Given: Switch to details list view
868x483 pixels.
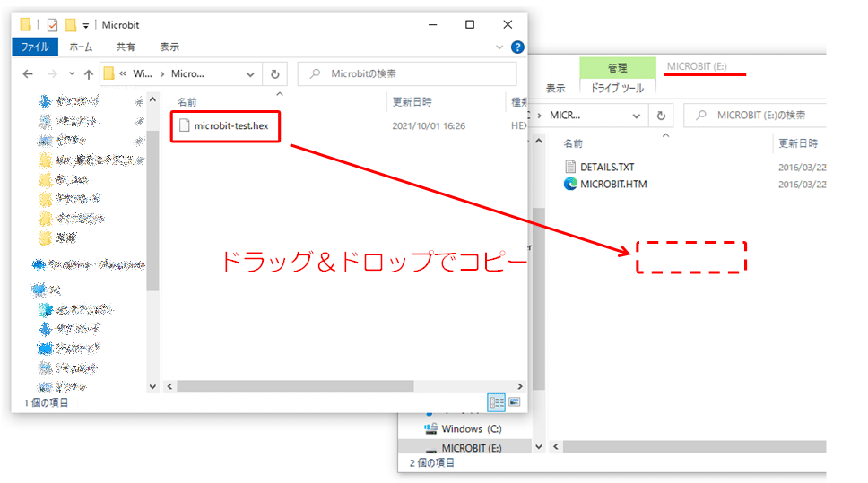Looking at the screenshot, I should 496,402.
